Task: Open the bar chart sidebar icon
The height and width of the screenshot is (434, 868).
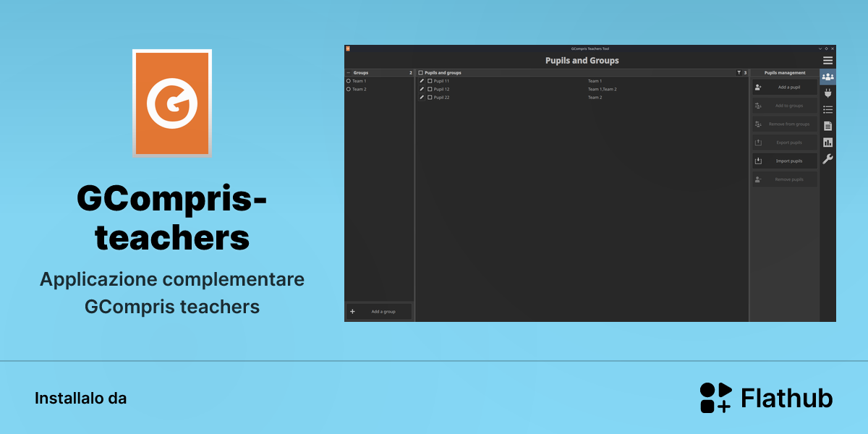Action: 827,142
